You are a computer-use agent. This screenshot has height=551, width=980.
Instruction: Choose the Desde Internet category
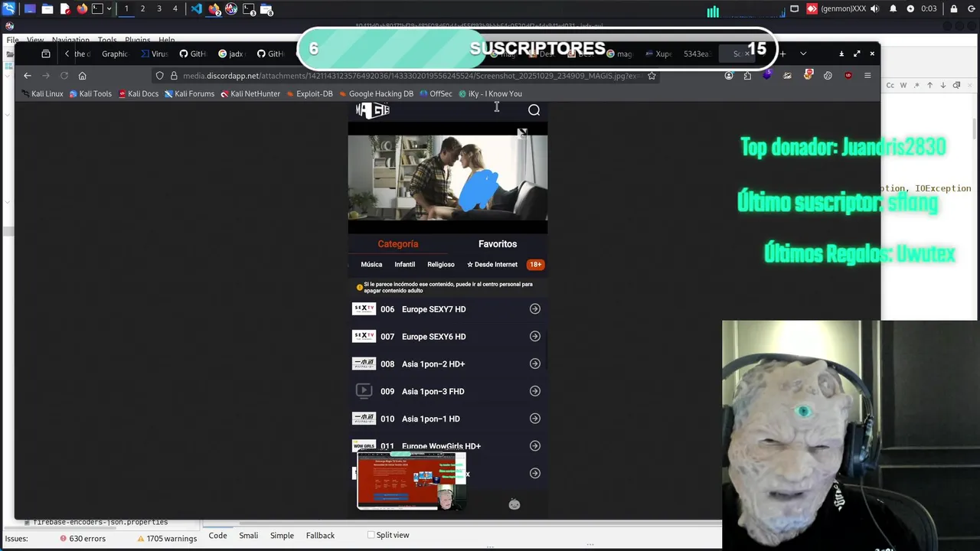(x=492, y=265)
